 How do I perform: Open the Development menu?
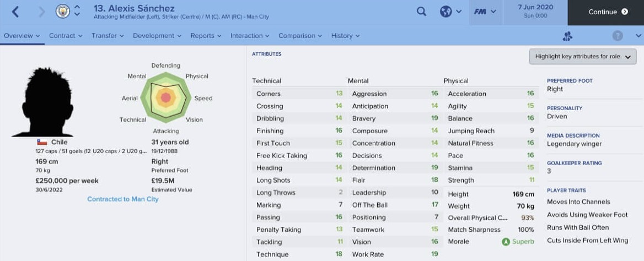pyautogui.click(x=157, y=36)
